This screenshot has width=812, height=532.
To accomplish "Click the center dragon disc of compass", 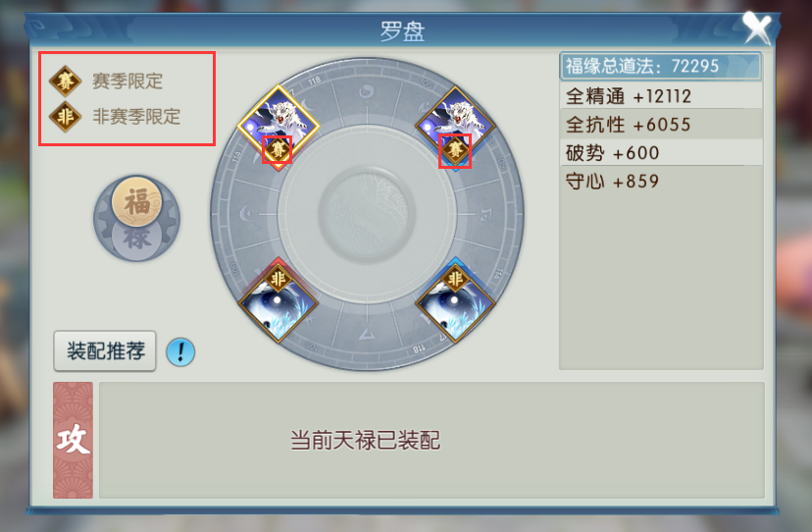I will point(367,214).
